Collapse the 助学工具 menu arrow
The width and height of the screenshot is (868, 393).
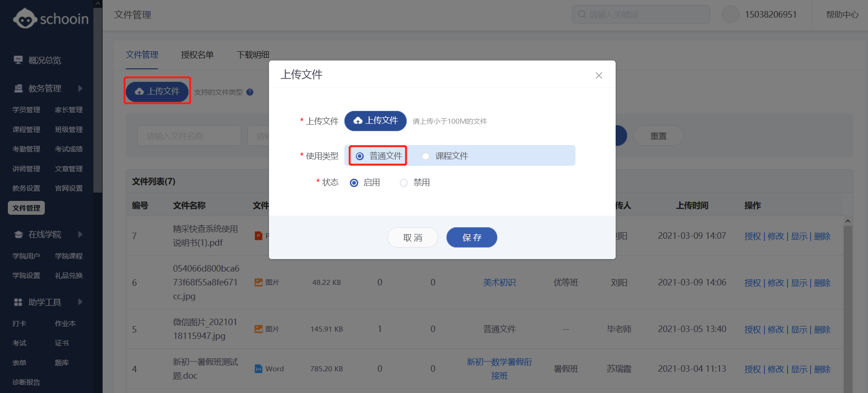(x=80, y=302)
